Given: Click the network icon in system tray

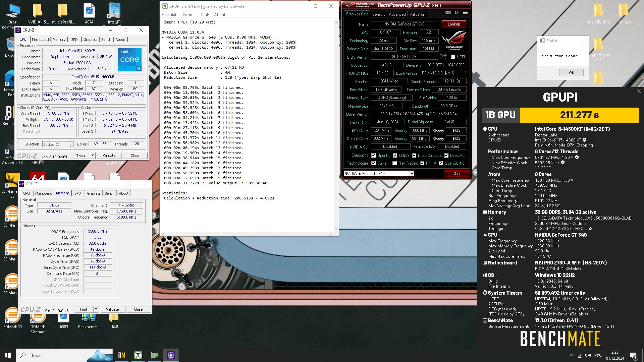Looking at the screenshot, I should pos(580,355).
